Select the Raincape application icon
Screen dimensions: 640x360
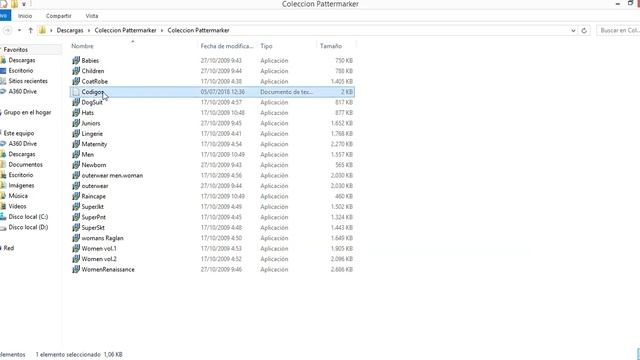click(x=76, y=196)
